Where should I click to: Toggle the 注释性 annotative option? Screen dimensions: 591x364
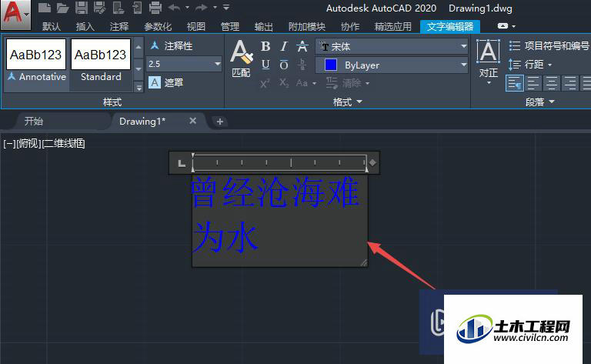172,46
